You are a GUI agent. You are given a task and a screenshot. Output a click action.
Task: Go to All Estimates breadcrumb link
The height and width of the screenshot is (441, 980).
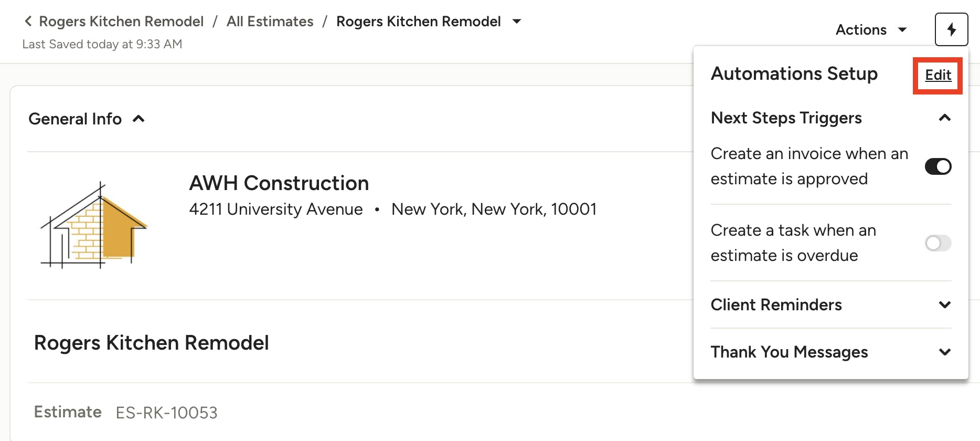[x=270, y=21]
